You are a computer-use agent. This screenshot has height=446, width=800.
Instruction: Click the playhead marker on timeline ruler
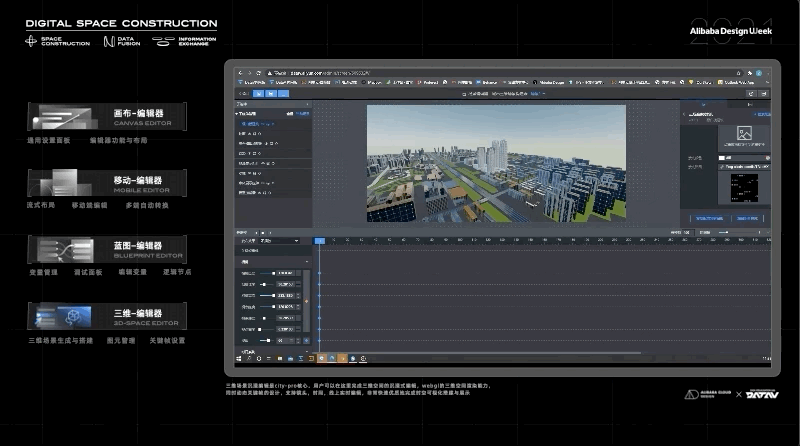coord(319,240)
